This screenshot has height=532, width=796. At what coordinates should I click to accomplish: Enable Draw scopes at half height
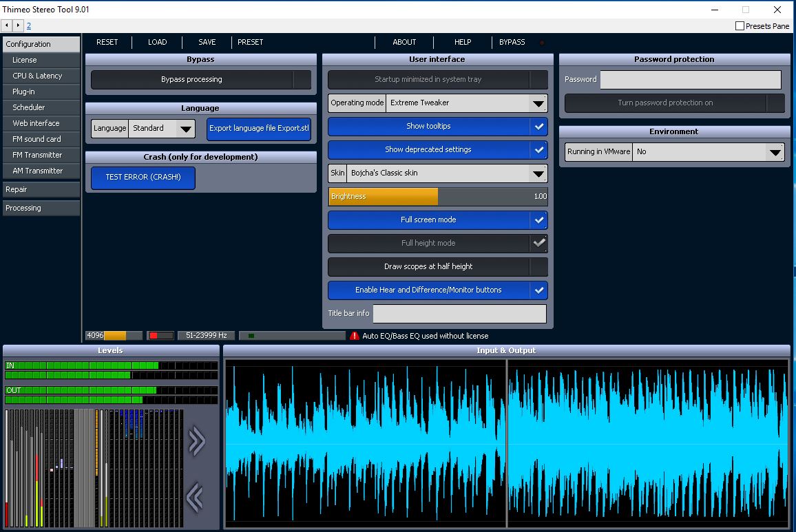tap(438, 266)
